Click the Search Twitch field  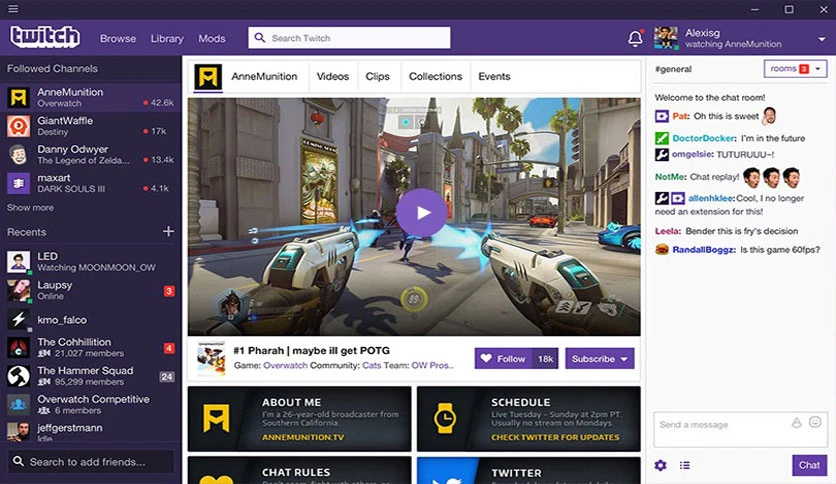[349, 38]
